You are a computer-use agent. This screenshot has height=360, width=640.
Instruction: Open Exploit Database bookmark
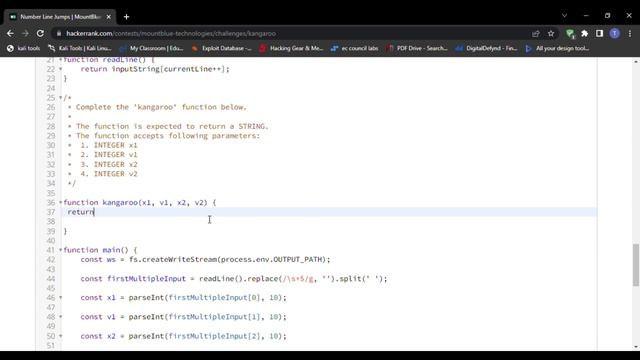click(x=222, y=48)
